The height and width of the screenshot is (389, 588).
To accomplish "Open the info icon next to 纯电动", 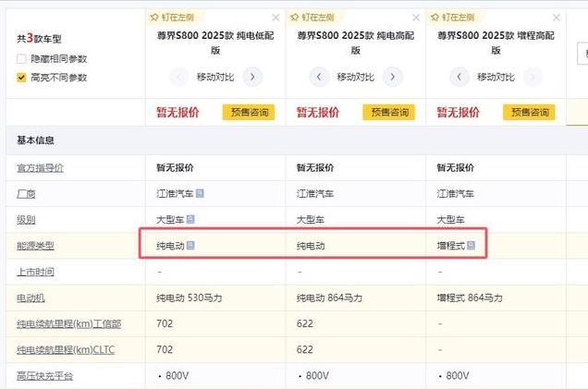I will [190, 246].
